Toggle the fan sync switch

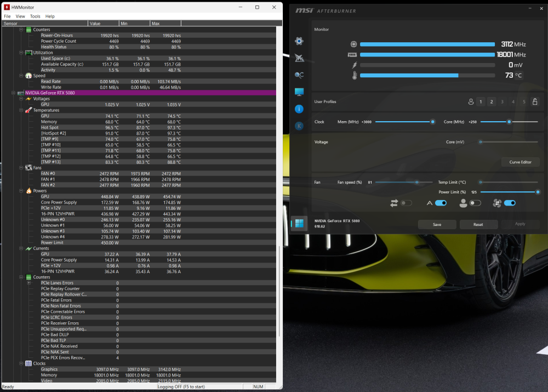pyautogui.click(x=510, y=203)
